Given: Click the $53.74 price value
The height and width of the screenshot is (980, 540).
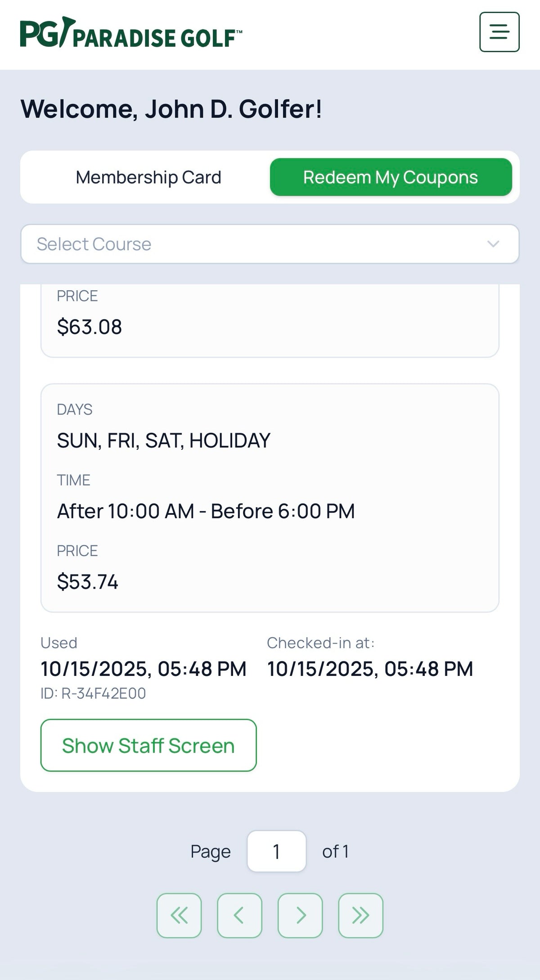Looking at the screenshot, I should tap(87, 582).
